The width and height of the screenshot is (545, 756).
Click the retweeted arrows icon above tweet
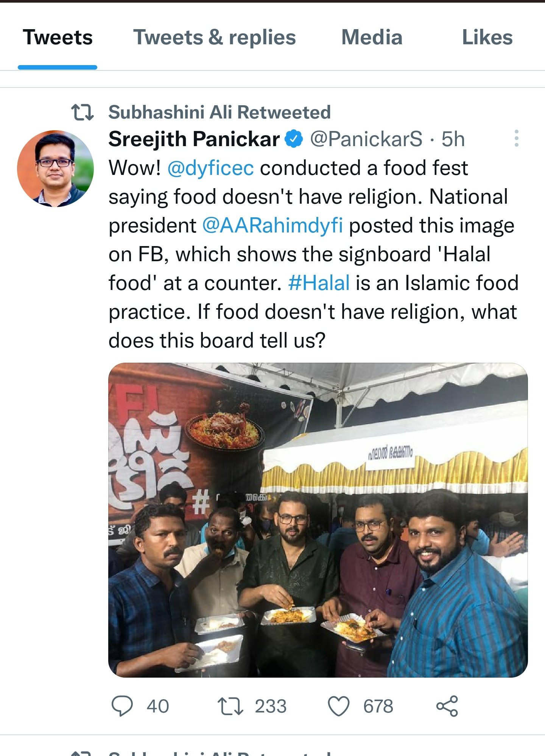coord(83,112)
